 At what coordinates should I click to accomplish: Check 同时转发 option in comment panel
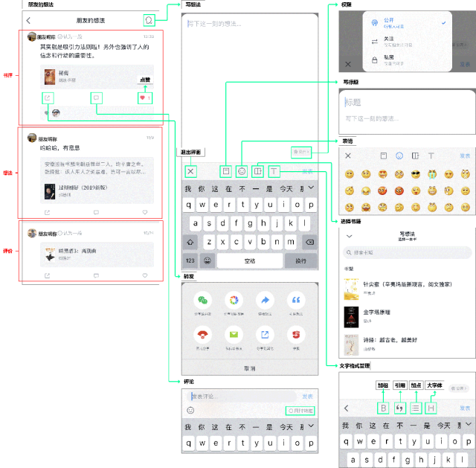300,411
